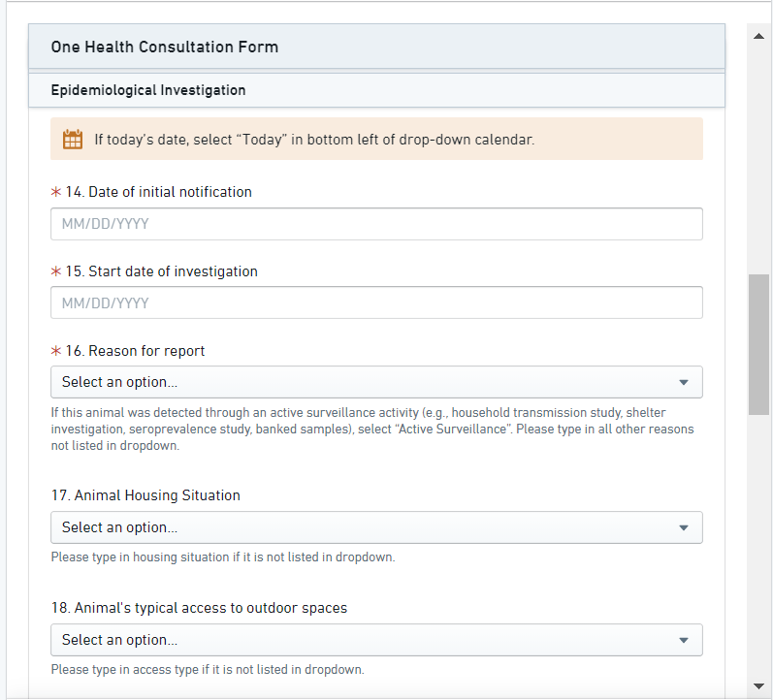The image size is (773, 700).
Task: Click the Active Surveillance help text paragraph
Action: (372, 430)
